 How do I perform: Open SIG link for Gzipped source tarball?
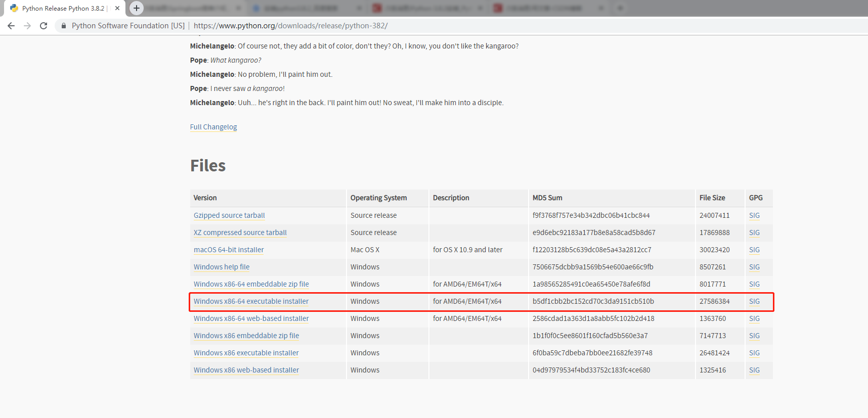tap(754, 215)
